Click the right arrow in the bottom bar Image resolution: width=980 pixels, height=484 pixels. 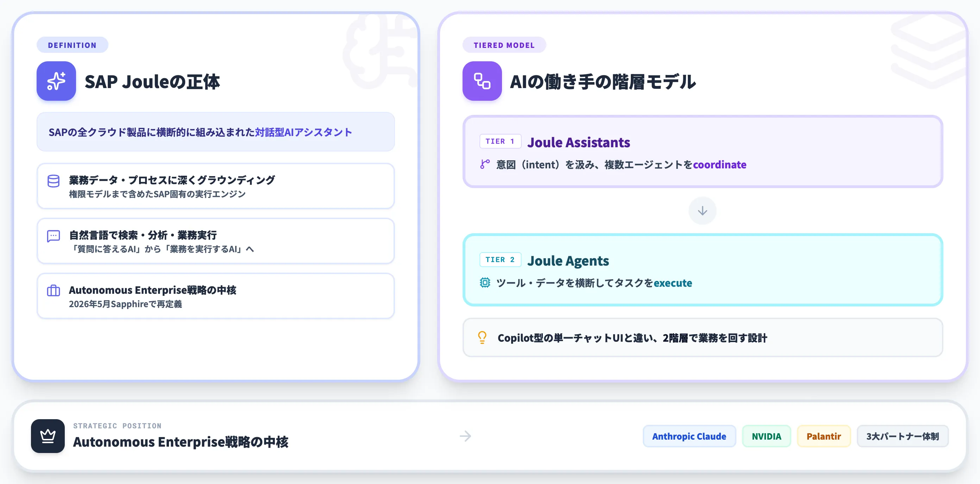[x=465, y=436]
